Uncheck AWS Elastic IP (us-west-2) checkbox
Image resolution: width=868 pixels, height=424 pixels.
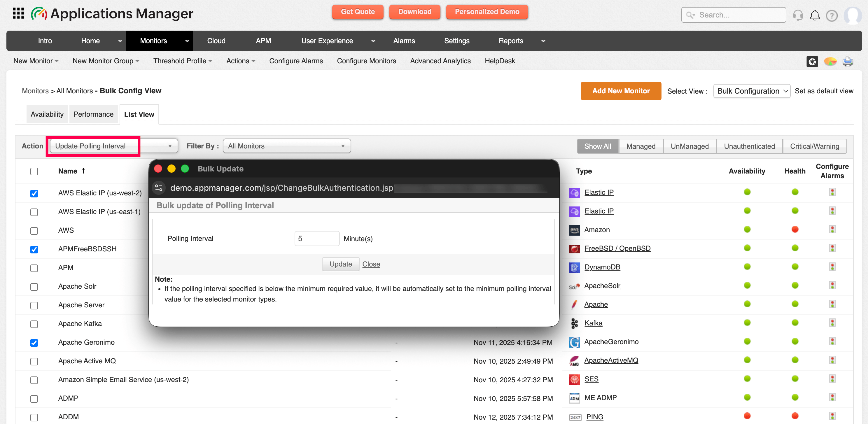[34, 194]
